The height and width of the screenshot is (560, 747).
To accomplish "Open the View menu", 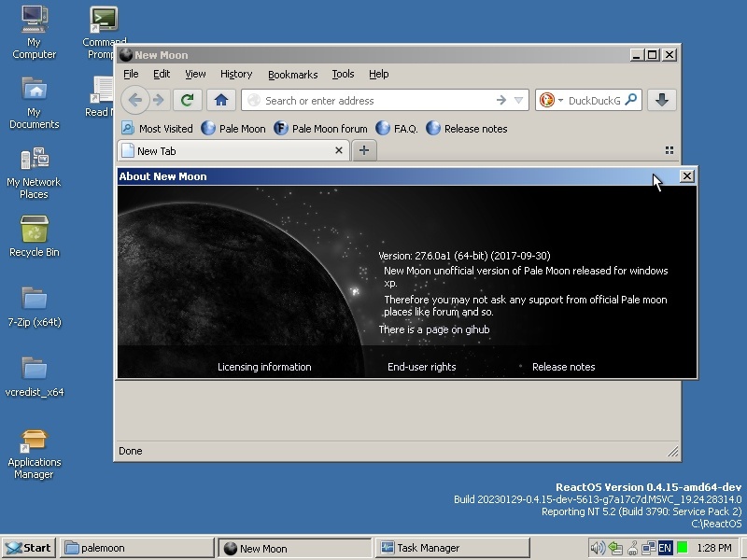I will [195, 74].
